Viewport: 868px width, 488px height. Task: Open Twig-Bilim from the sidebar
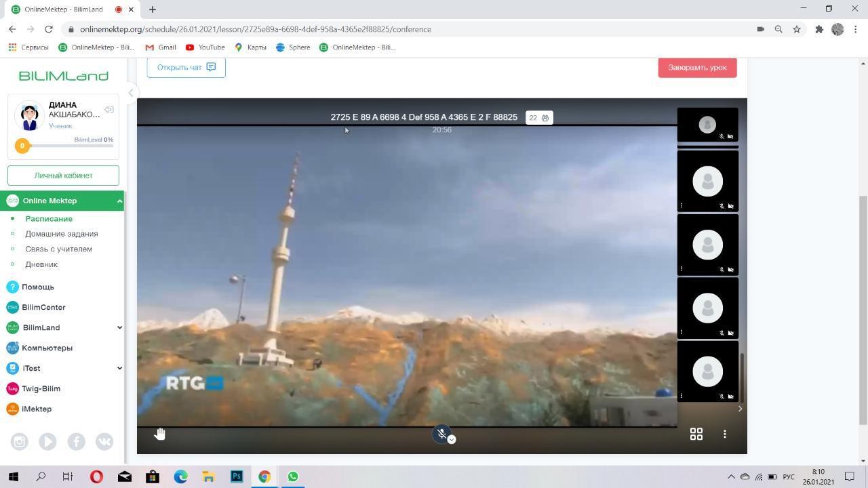(41, 388)
